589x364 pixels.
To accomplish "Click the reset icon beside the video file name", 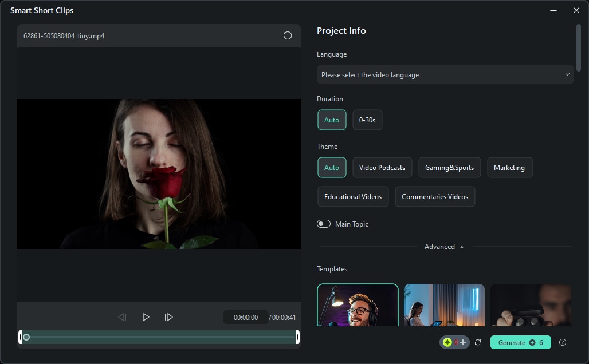I will coord(288,35).
